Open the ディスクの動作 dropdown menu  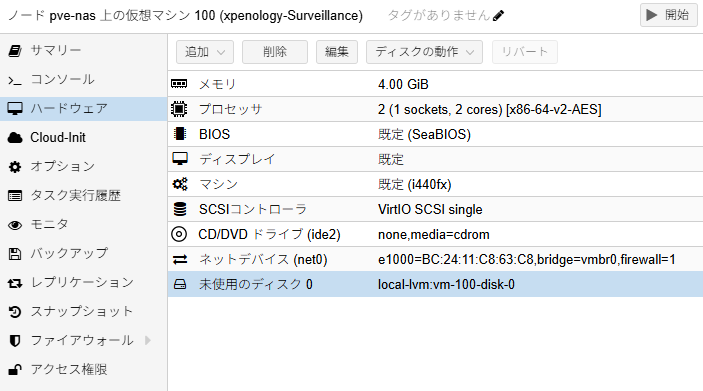tap(424, 52)
